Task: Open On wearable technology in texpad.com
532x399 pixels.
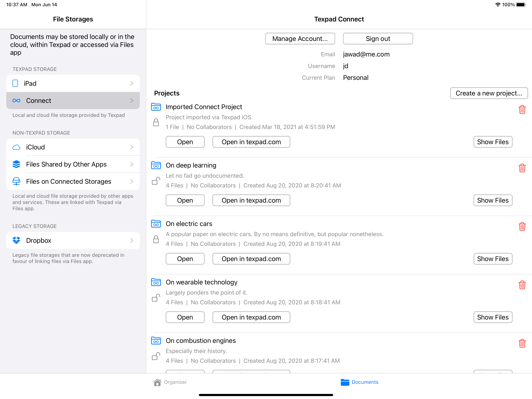Action: (x=251, y=317)
